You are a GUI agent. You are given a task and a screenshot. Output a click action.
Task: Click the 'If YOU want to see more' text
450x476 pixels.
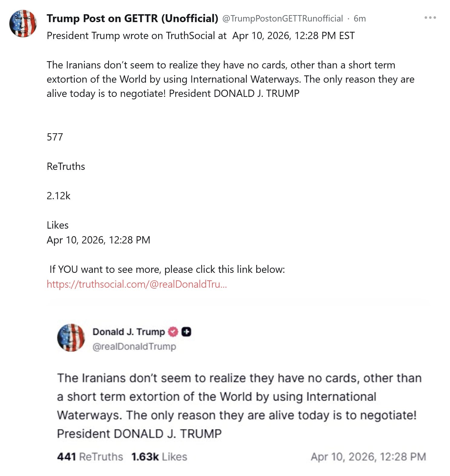coord(167,269)
